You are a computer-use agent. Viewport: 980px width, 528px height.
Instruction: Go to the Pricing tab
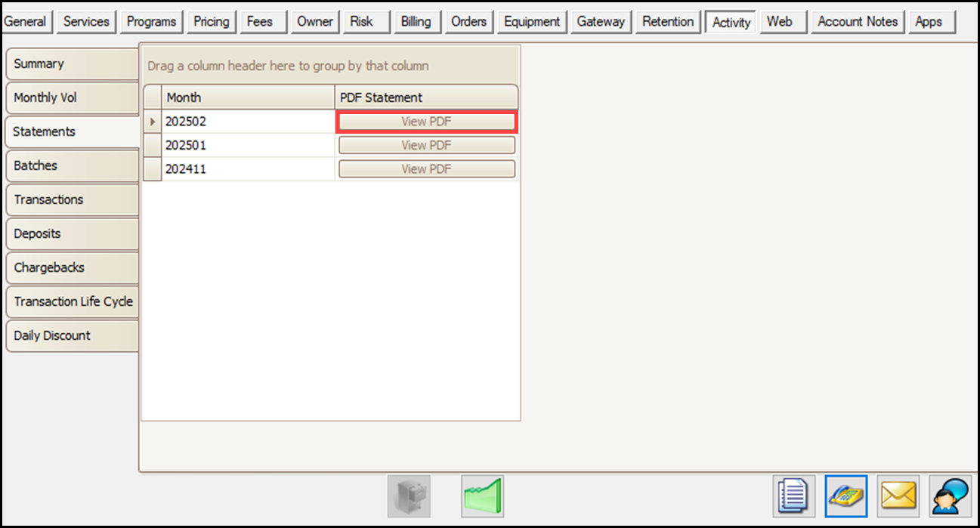pos(212,22)
